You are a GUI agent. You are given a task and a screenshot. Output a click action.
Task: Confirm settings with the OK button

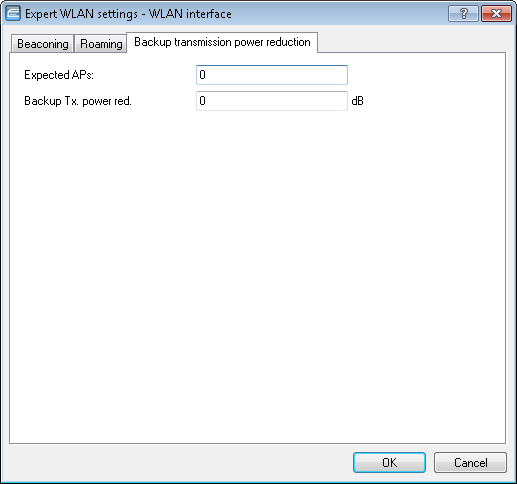389,462
